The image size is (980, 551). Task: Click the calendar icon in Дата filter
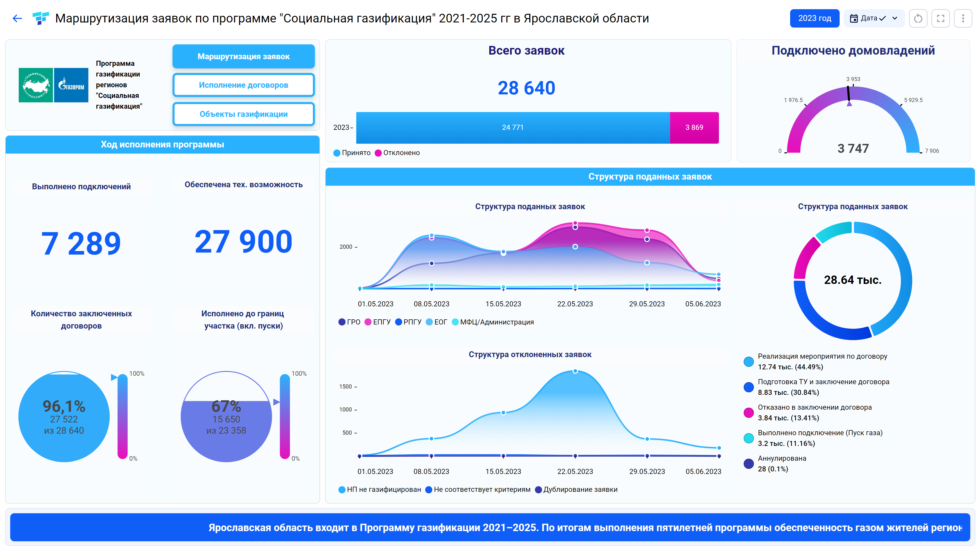[x=854, y=18]
